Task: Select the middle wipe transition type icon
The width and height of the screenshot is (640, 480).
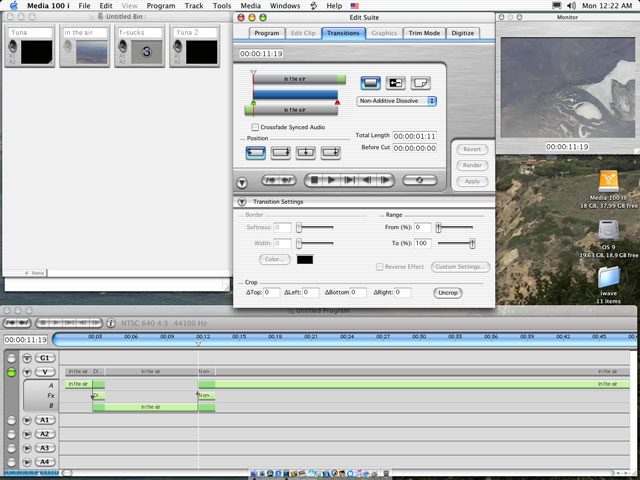Action: (395, 83)
